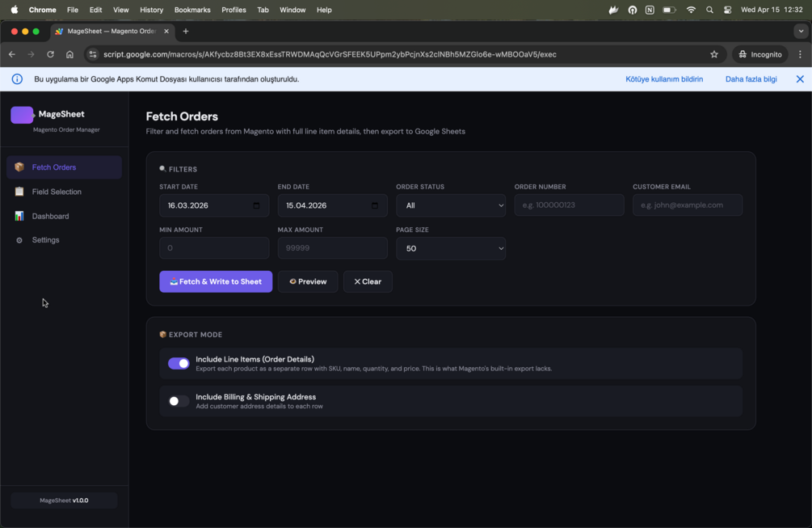Image resolution: width=812 pixels, height=528 pixels.
Task: Reload the page in Chrome
Action: 50,54
